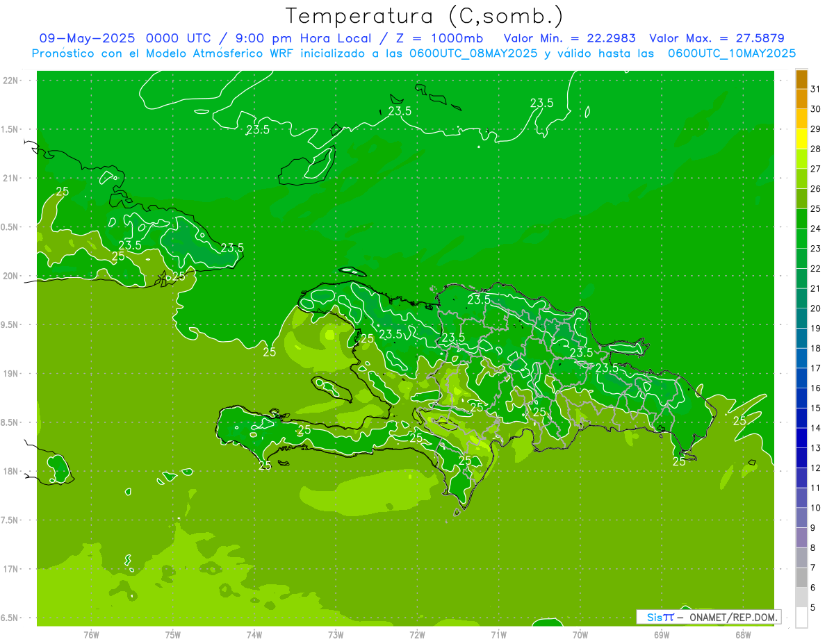
Task: Click the 68W longitude axis label
Action: [743, 635]
